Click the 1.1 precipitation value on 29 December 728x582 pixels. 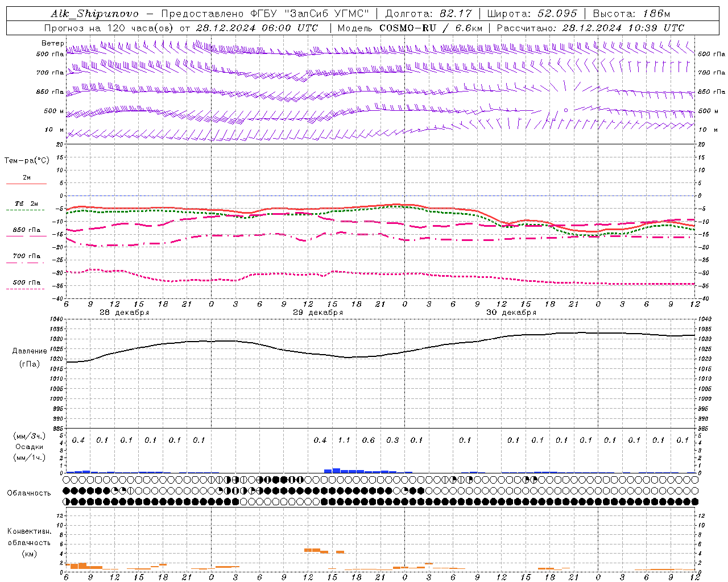(344, 440)
